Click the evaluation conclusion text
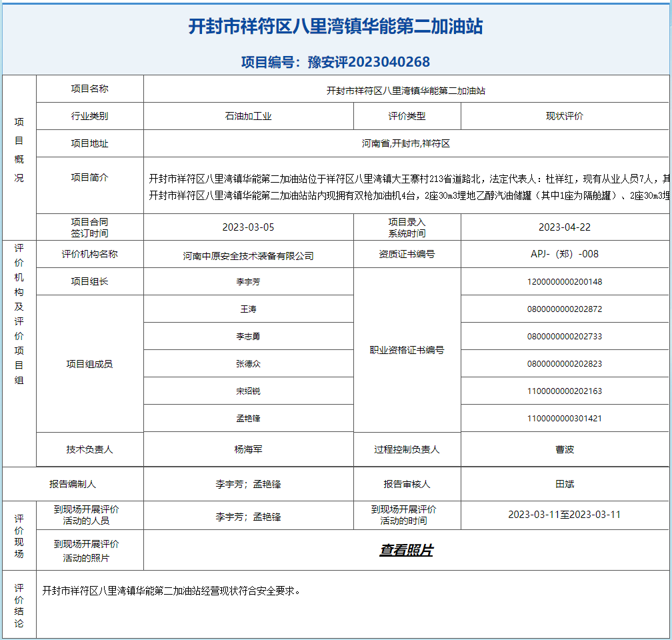Image resolution: width=672 pixels, height=640 pixels. 171,591
